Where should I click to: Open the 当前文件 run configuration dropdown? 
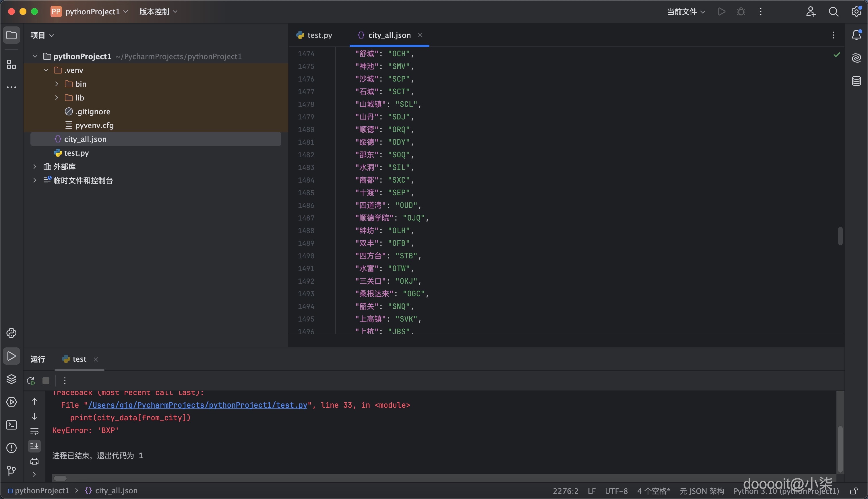686,12
